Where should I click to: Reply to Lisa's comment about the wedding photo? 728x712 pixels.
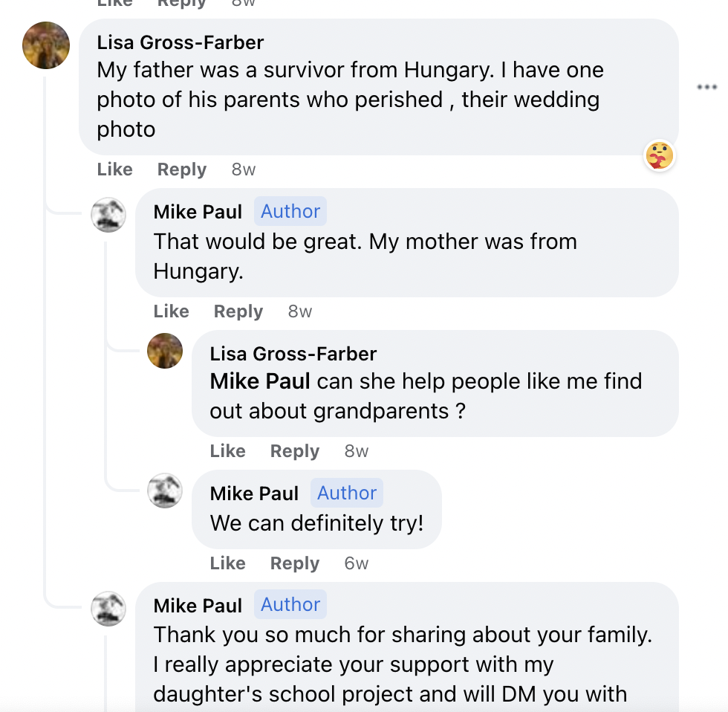[181, 169]
